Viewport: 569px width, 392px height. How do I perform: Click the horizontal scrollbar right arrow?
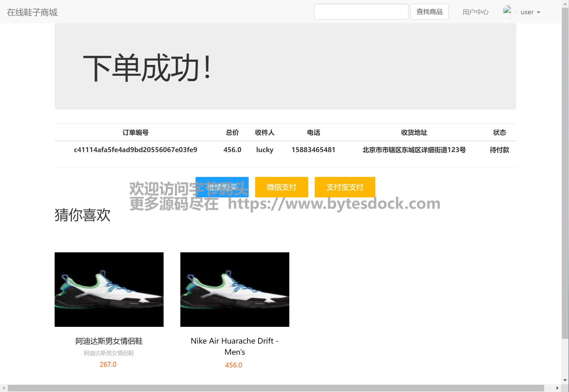558,388
